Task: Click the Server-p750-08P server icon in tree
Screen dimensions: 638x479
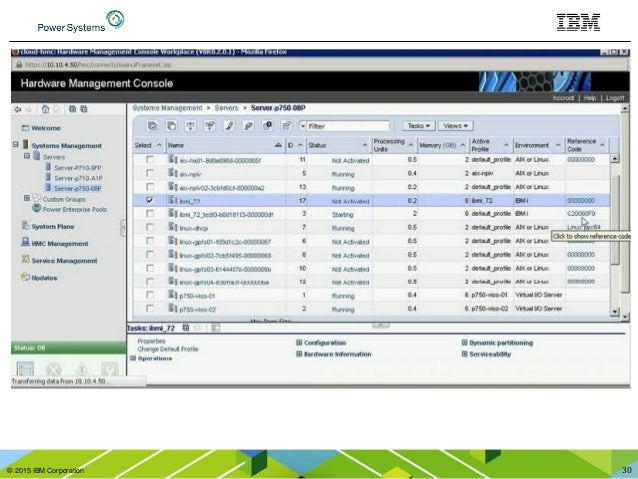Action: click(48, 188)
